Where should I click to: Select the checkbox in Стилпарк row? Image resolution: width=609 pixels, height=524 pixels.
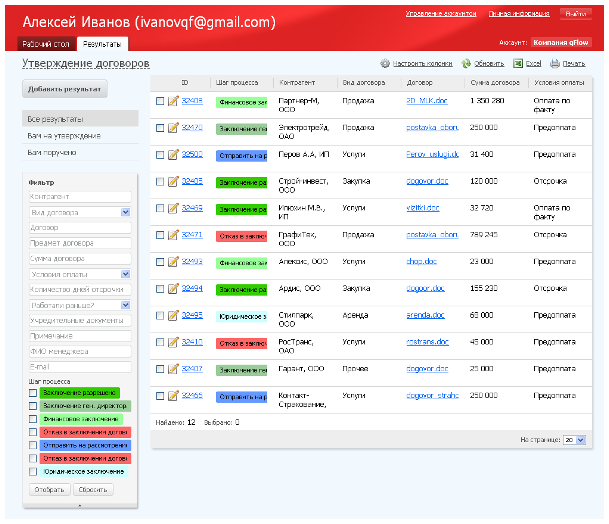click(x=160, y=315)
